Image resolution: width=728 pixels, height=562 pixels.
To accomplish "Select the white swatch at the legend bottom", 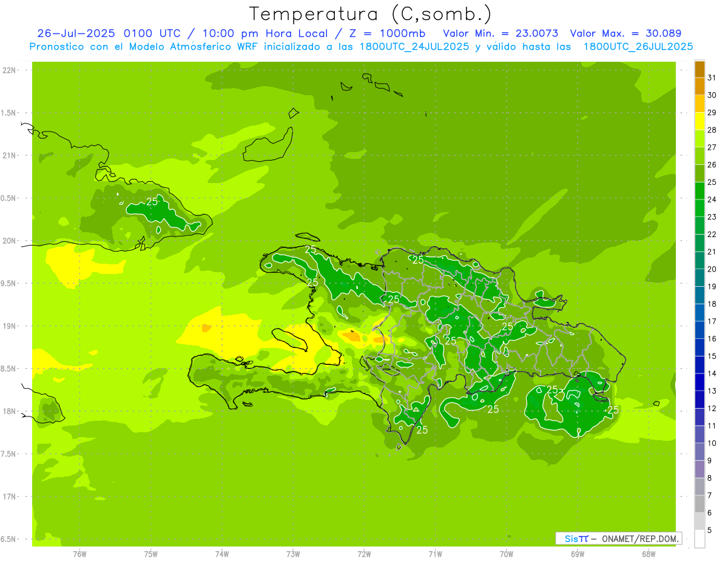I will (699, 538).
